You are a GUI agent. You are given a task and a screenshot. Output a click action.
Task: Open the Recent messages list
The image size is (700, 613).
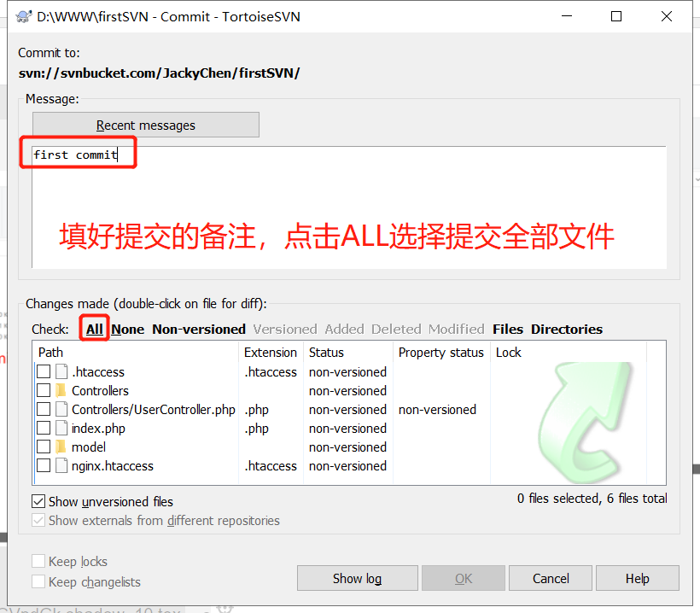[x=146, y=125]
